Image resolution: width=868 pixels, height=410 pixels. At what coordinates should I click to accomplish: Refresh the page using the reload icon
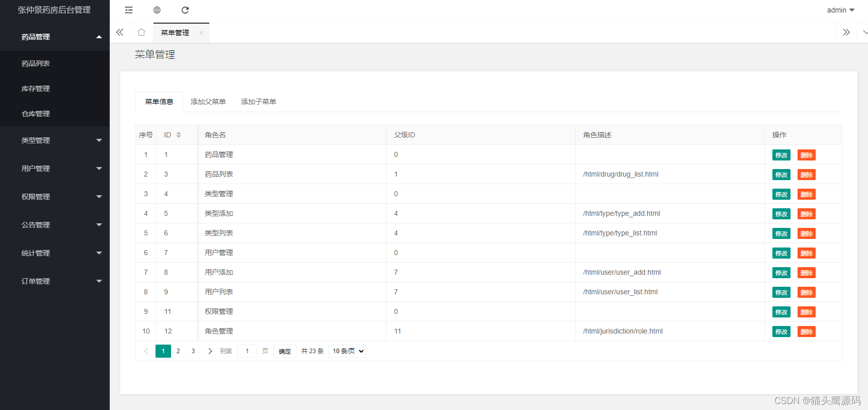click(185, 10)
